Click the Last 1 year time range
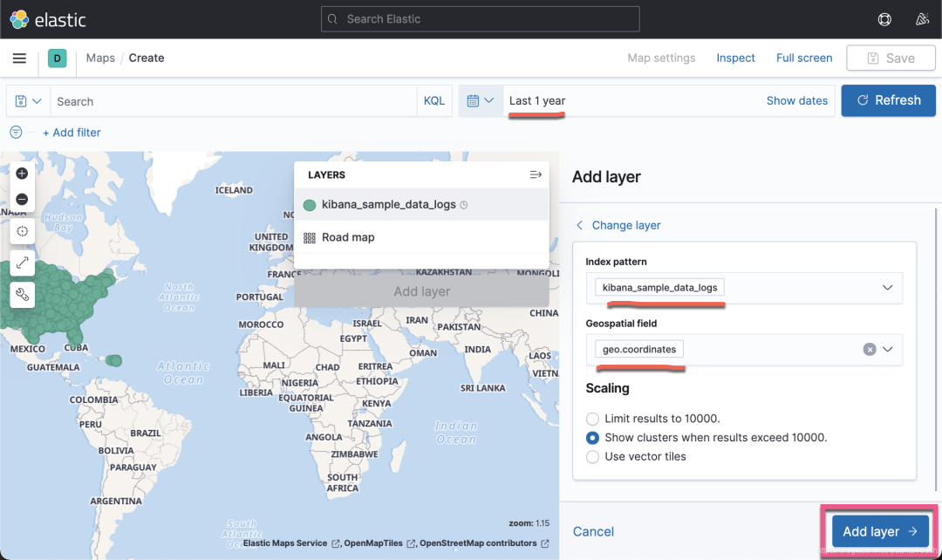The image size is (942, 560). point(537,101)
